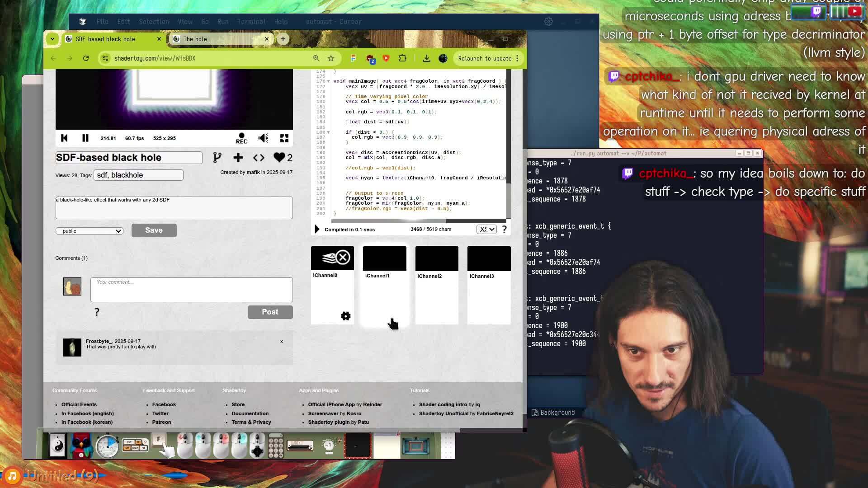Viewport: 868px width, 488px height.
Task: Bookmark page with star icon
Action: point(331,58)
